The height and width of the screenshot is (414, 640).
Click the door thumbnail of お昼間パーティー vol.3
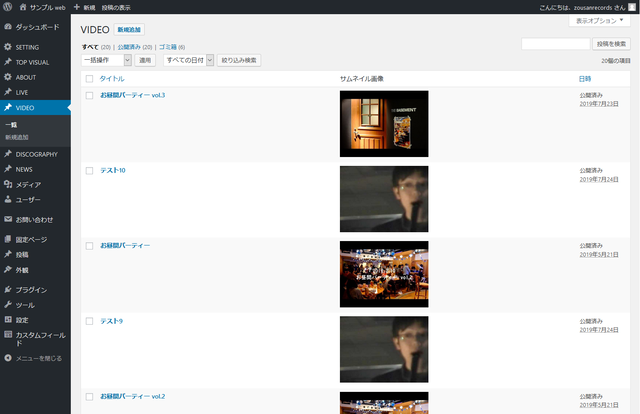384,124
